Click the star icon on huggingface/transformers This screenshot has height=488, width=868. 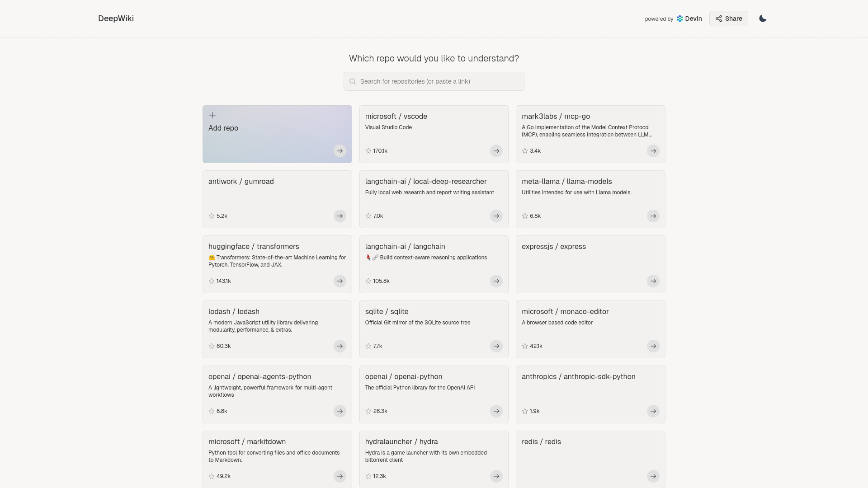click(211, 281)
